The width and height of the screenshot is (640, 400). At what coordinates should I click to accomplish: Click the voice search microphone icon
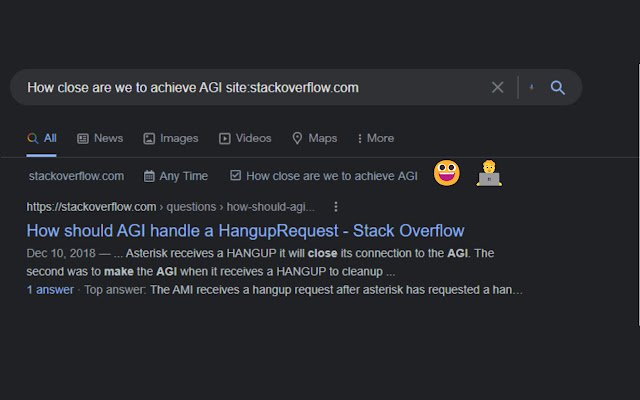531,87
